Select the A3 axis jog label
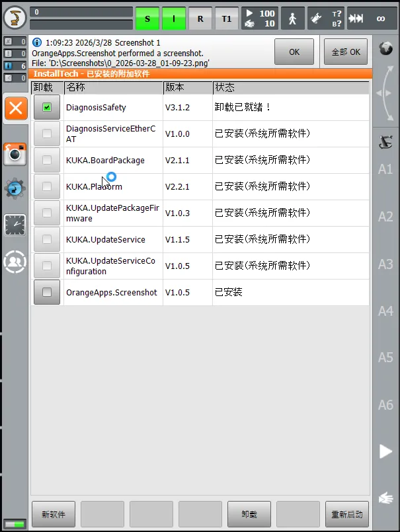Screen dimensions: 400x532 point(385,264)
